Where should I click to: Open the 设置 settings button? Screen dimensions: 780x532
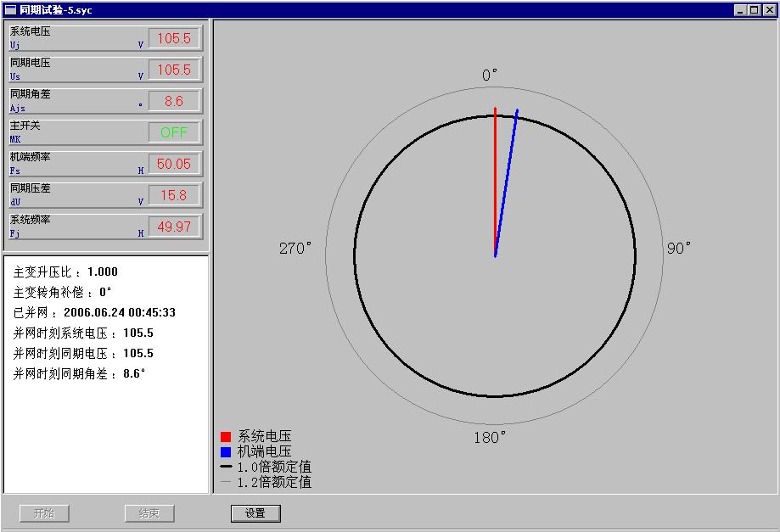click(x=255, y=513)
